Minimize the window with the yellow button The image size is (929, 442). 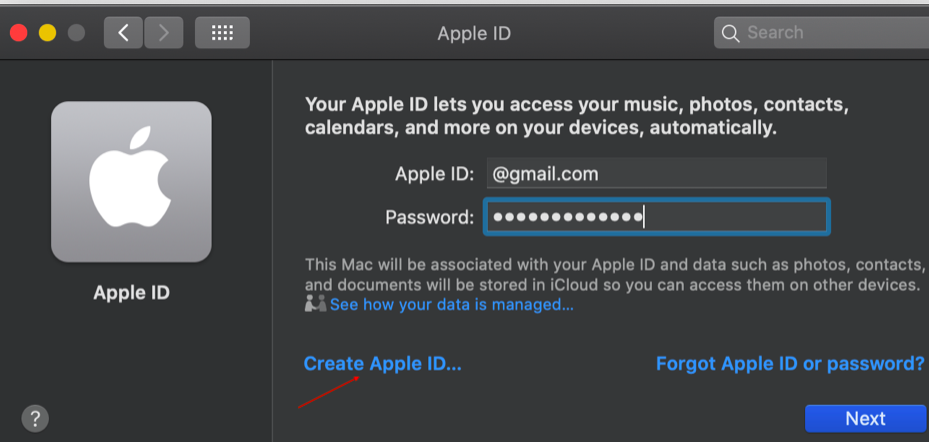tap(47, 33)
